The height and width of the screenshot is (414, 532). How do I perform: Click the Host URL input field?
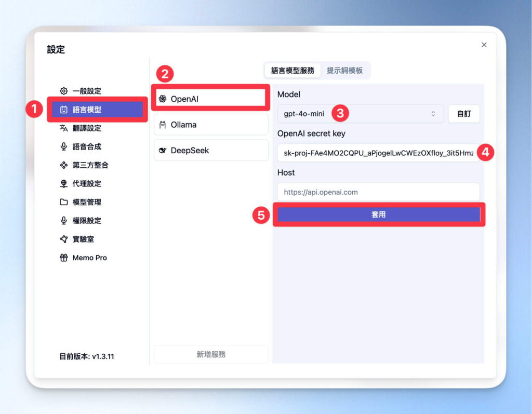(378, 192)
